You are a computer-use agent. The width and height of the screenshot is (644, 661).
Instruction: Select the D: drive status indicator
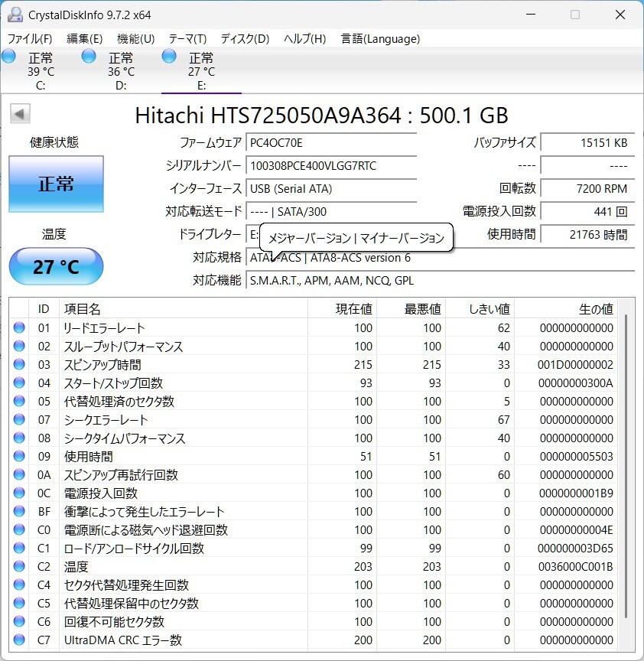(x=119, y=67)
